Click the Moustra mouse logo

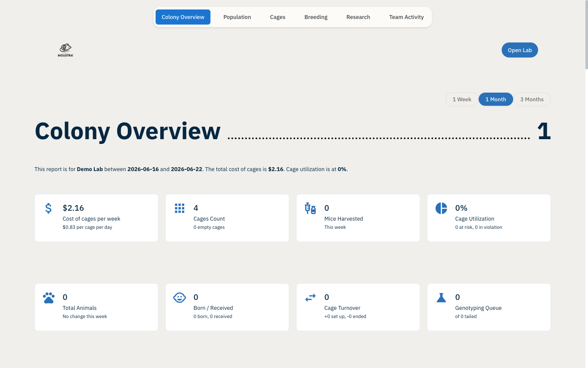pos(65,50)
